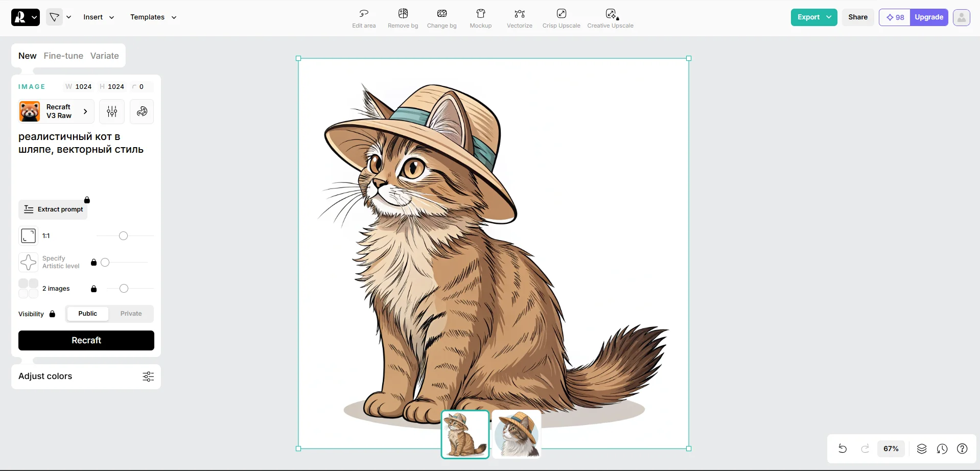Open the color palette icon

coord(142,111)
